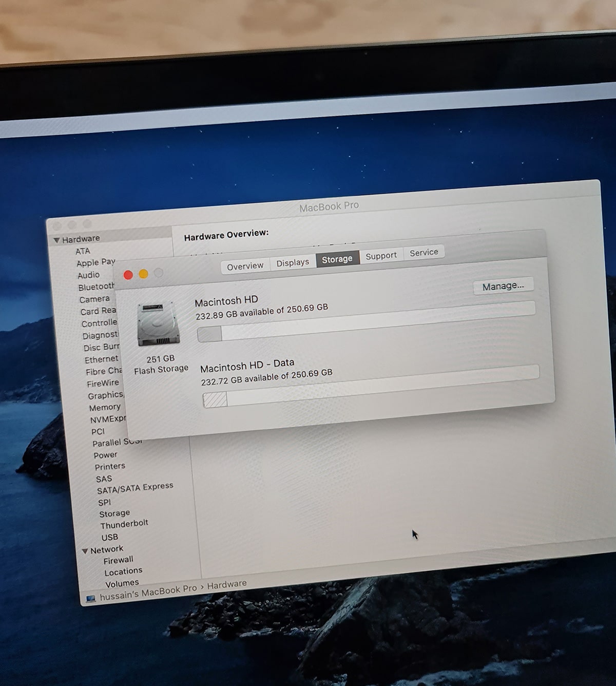
Task: Select Thunderbolt in the sidebar
Action: pyautogui.click(x=124, y=524)
